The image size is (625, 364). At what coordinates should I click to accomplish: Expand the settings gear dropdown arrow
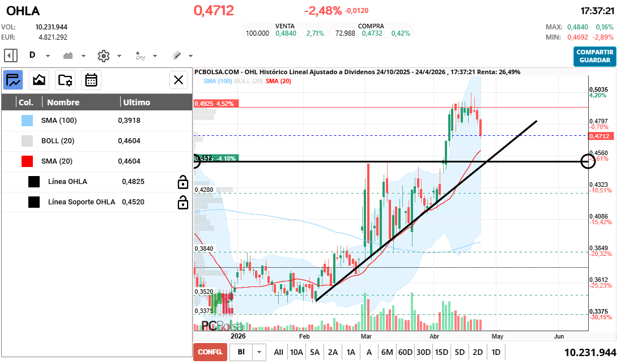pos(119,55)
